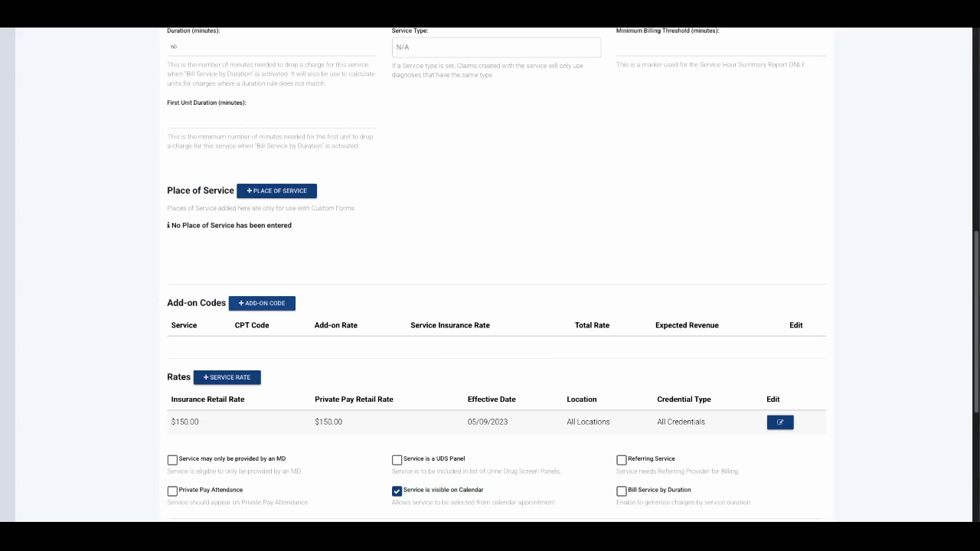This screenshot has height=551, width=980.
Task: Check Private Pay Attendance
Action: coord(172,491)
